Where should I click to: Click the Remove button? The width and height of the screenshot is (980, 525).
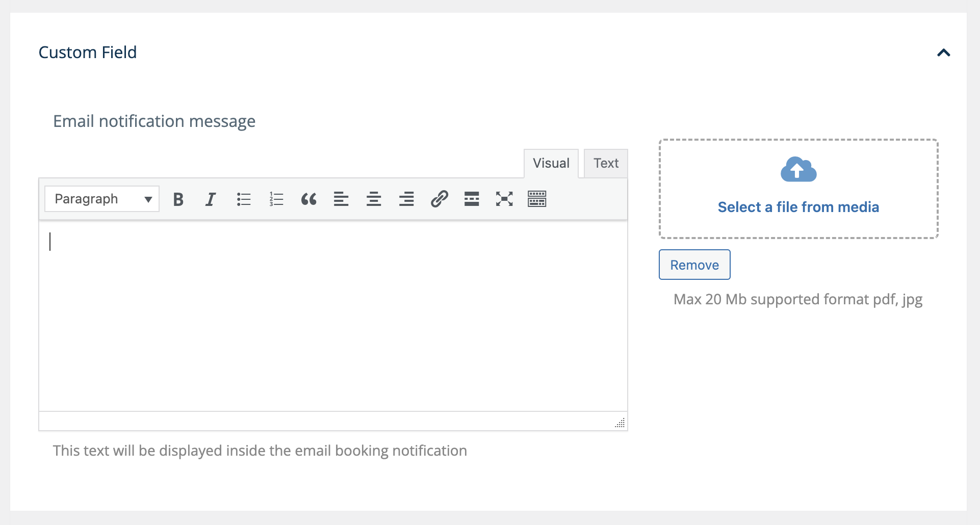point(694,265)
